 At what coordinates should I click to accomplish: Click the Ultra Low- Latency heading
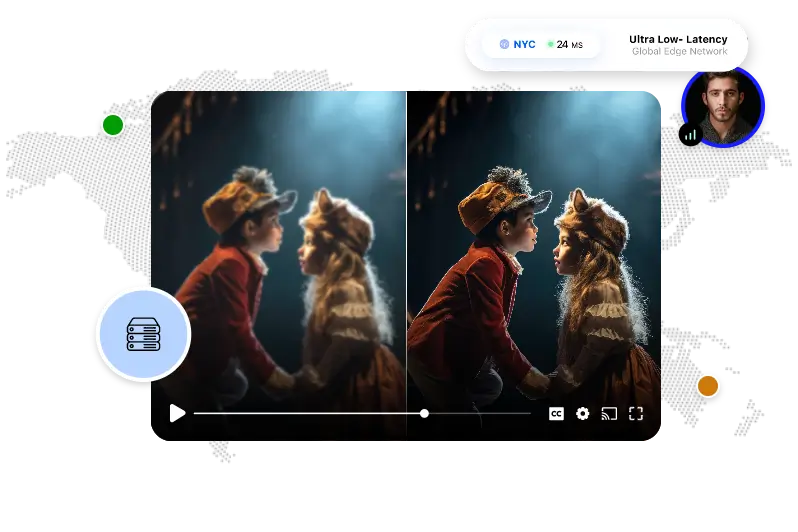[678, 39]
